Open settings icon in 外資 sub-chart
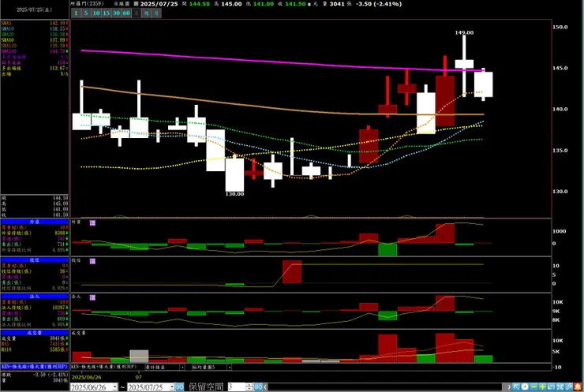The width and height of the screenshot is (584, 392). pyautogui.click(x=92, y=222)
